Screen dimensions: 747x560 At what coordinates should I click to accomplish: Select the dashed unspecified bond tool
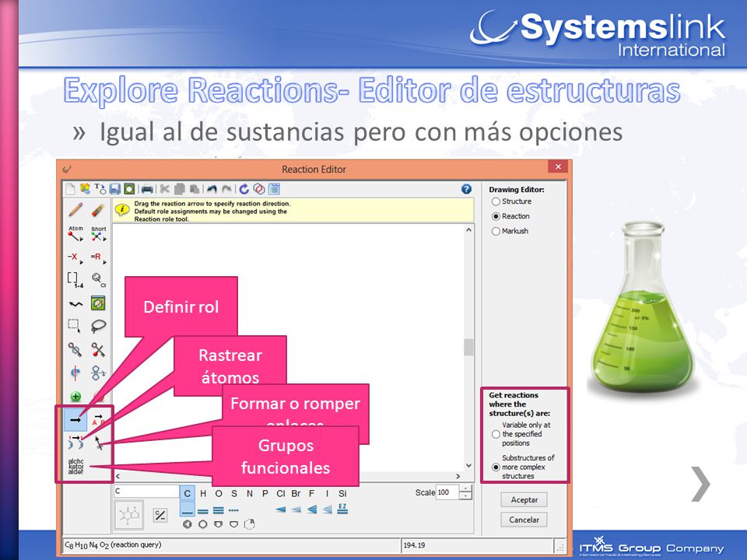[x=233, y=510]
